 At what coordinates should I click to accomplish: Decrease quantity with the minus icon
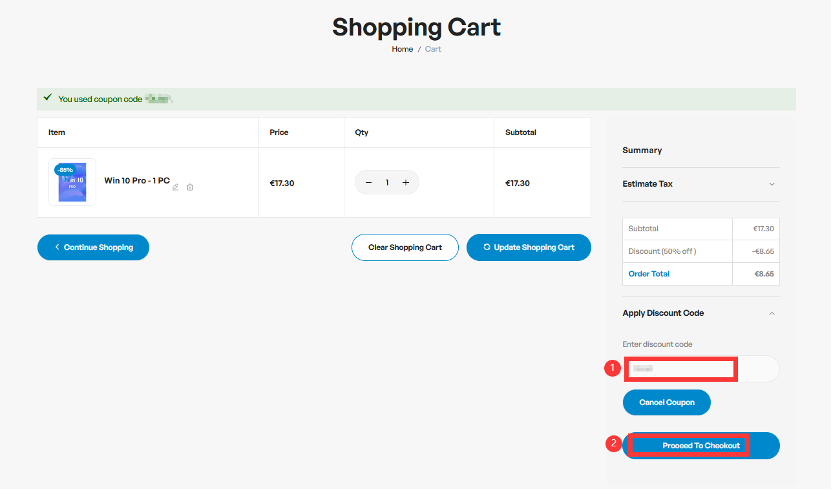coord(369,183)
